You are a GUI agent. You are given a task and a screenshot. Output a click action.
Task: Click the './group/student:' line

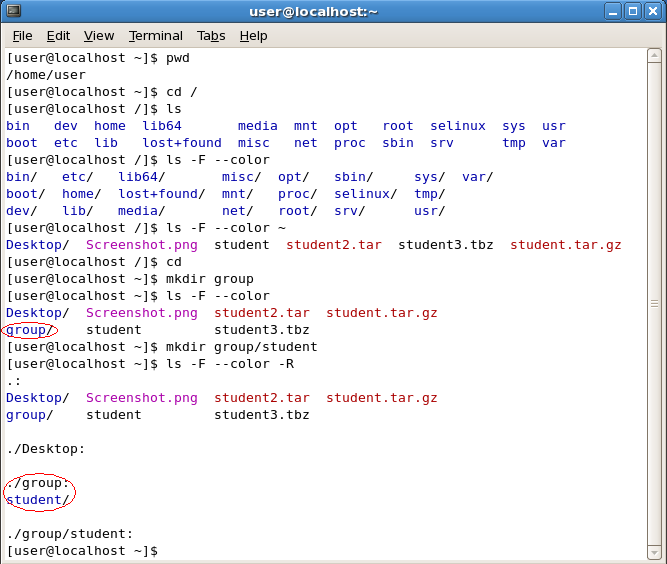pos(70,534)
